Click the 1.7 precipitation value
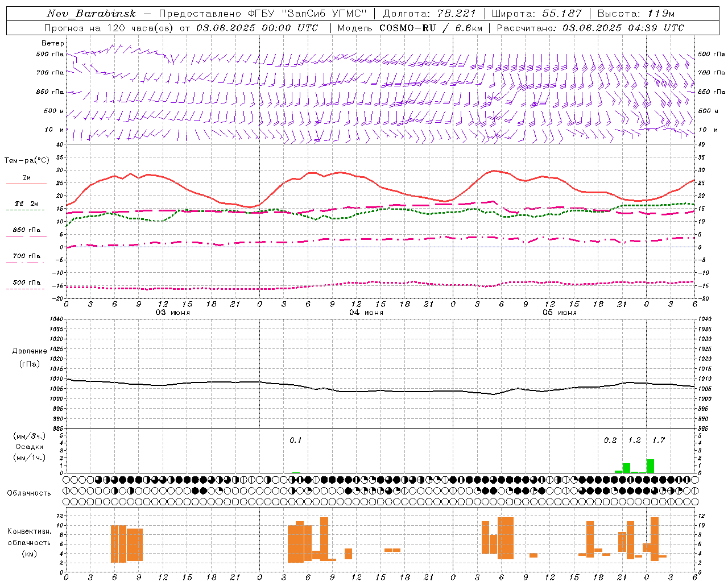728x582 pixels. click(x=659, y=440)
